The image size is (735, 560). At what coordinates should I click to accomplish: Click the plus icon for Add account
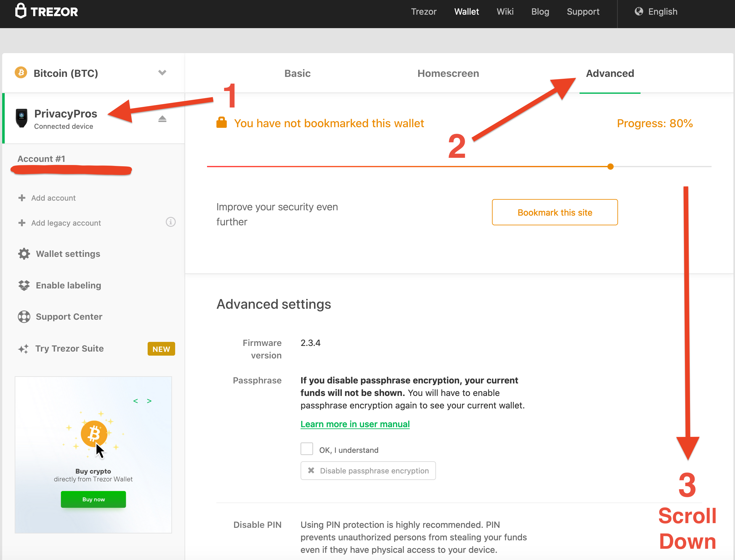[x=22, y=198]
